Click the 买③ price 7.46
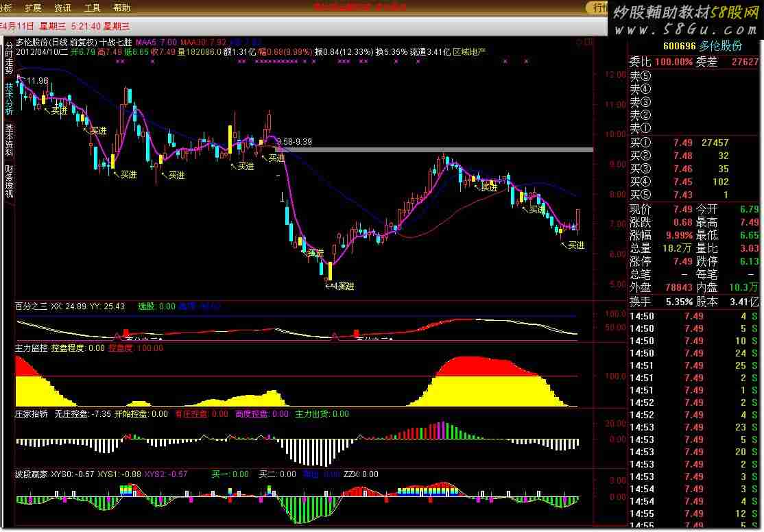This screenshot has height=532, width=764. (x=683, y=169)
